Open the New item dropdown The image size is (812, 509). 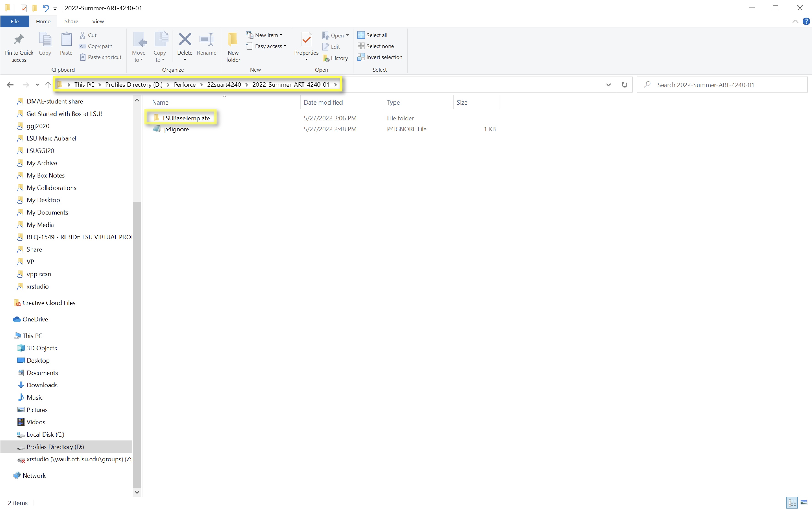point(264,35)
